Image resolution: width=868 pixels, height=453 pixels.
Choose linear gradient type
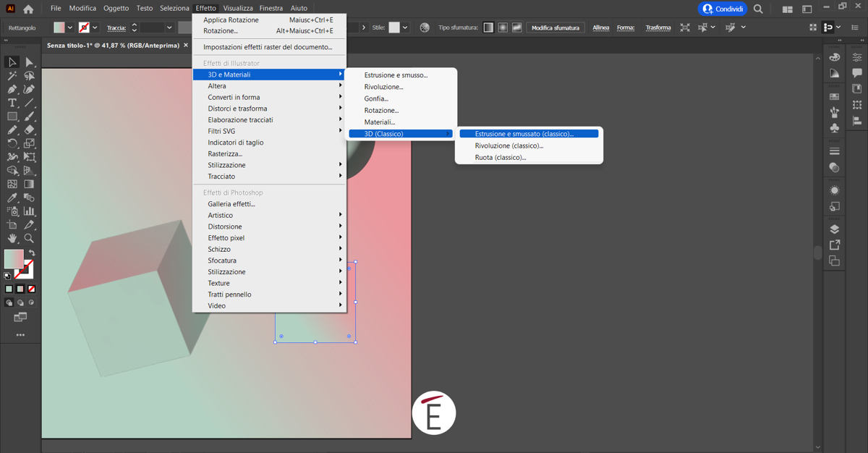[x=488, y=27]
